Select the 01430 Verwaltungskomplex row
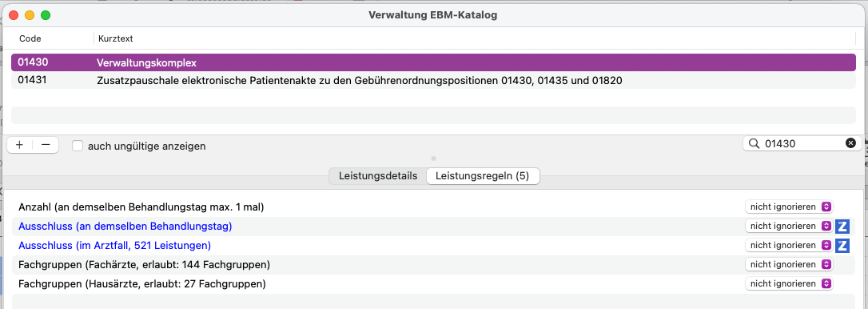This screenshot has height=309, width=868. 433,62
